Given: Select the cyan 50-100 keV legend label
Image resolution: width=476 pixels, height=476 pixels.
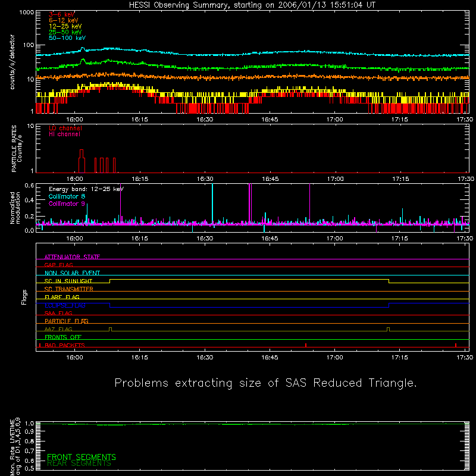Looking at the screenshot, I should pos(67,38).
